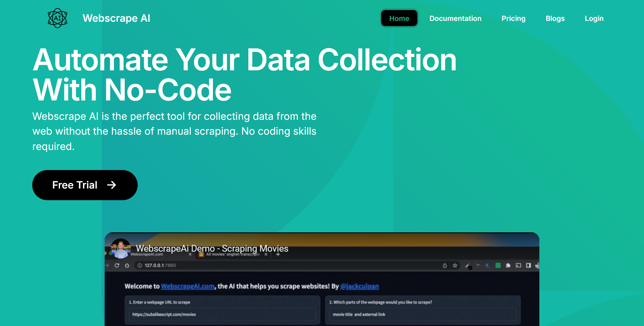Viewport: 644px width, 326px height.
Task: Open the Blogs nav link
Action: pyautogui.click(x=555, y=18)
